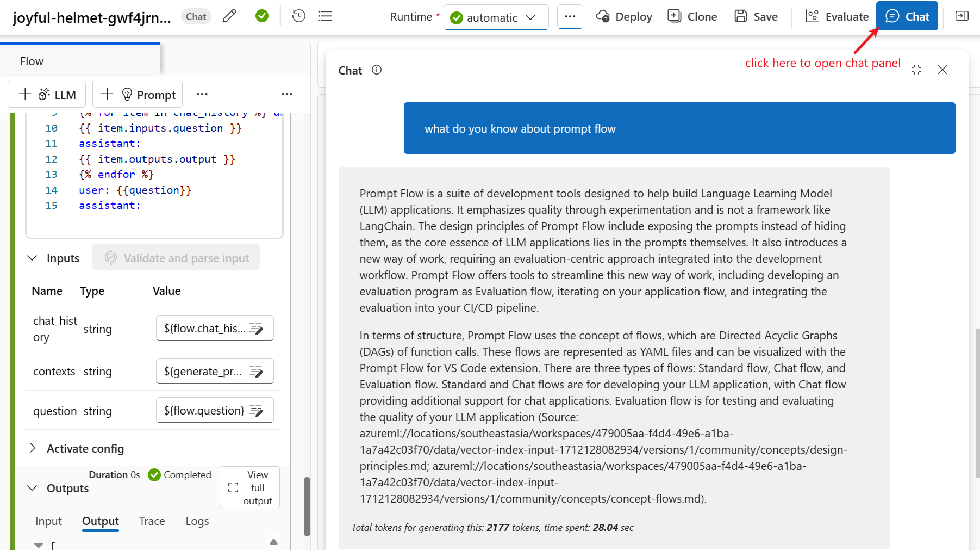This screenshot has height=550, width=980.
Task: Add a new LLM node
Action: pyautogui.click(x=47, y=95)
